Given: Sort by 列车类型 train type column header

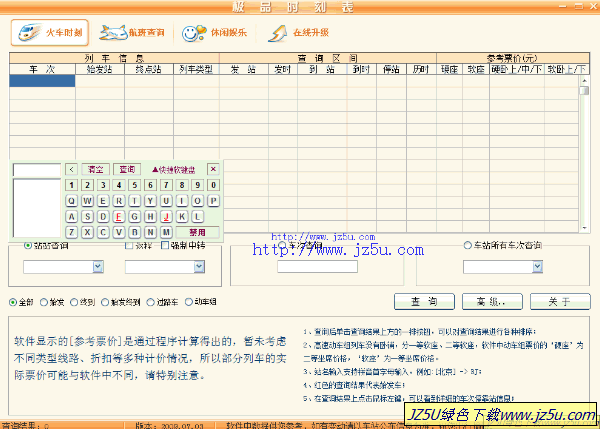Looking at the screenshot, I should click(x=196, y=69).
